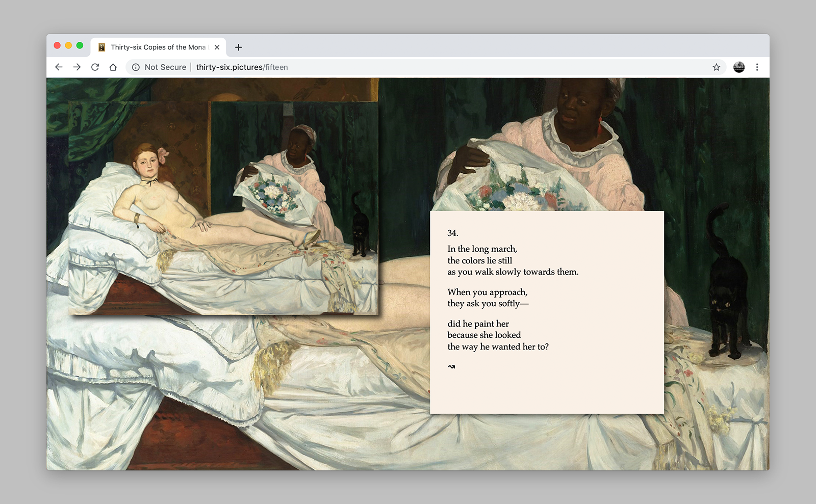This screenshot has height=504, width=816.
Task: Go back to the previous page
Action: pyautogui.click(x=59, y=67)
